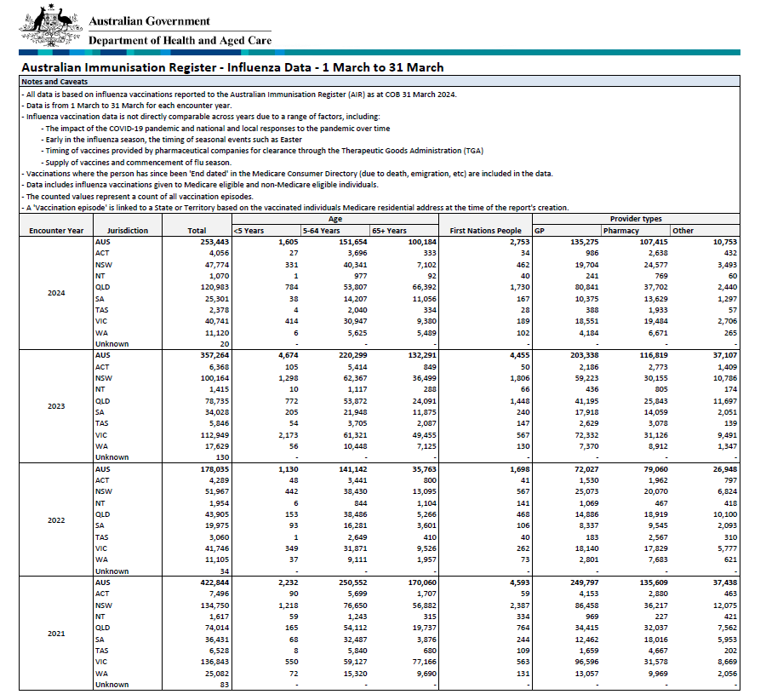Click the Total column header
This screenshot has height=700, width=766.
pos(197,231)
